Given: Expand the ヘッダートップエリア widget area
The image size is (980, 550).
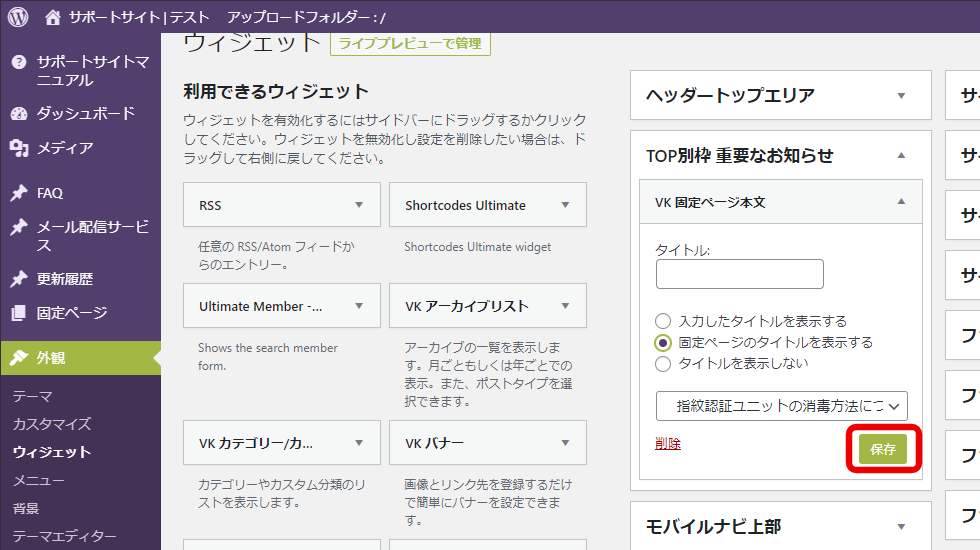Looking at the screenshot, I should point(900,96).
